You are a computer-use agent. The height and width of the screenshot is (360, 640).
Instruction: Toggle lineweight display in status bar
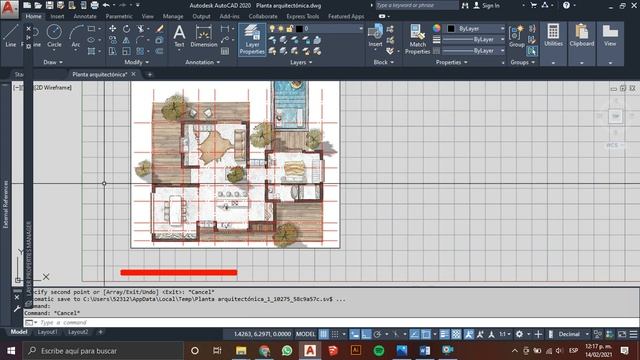444,334
